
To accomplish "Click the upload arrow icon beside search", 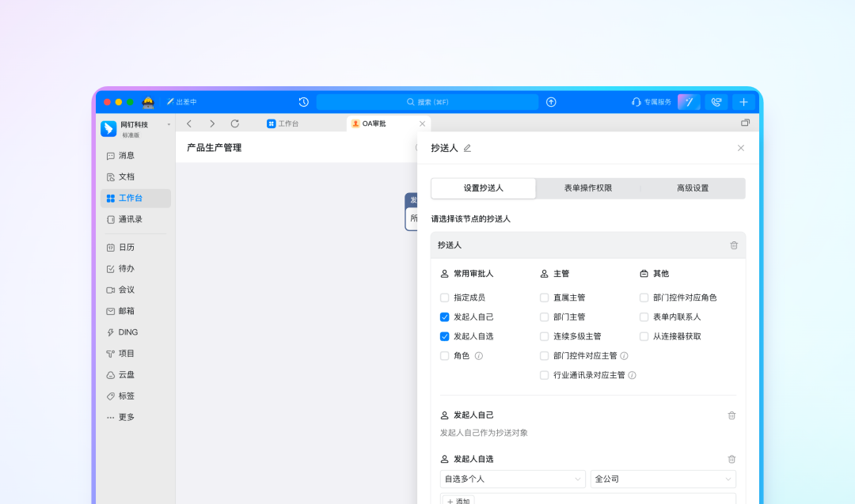I will point(551,102).
